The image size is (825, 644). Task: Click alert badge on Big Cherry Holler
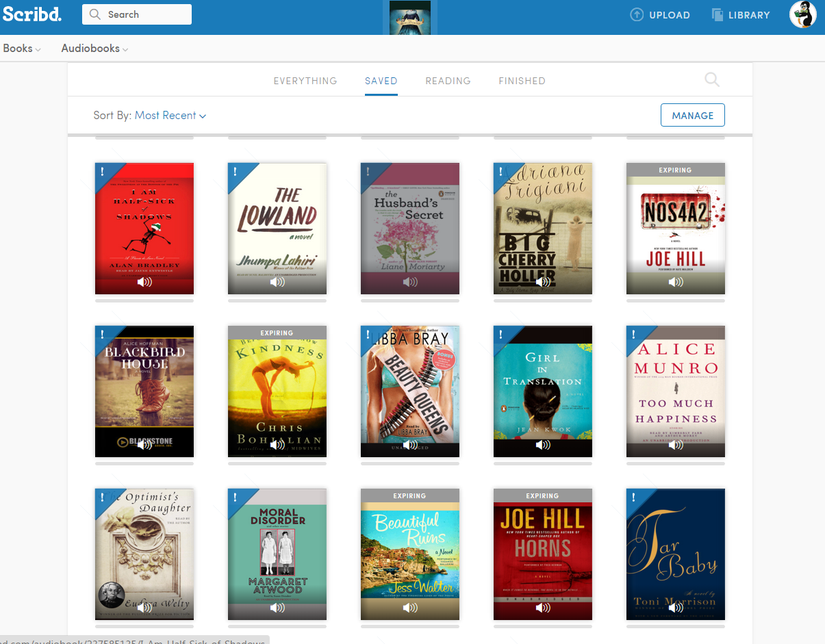[503, 172]
